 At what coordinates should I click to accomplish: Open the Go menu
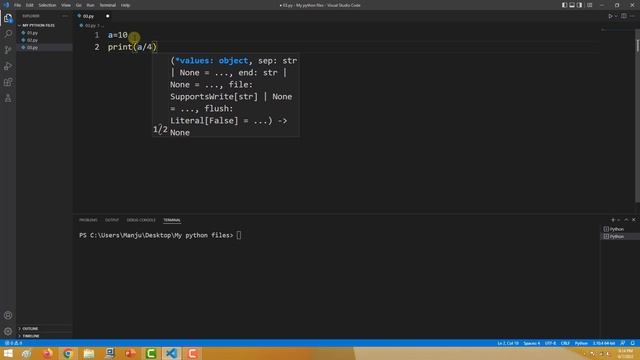point(78,5)
